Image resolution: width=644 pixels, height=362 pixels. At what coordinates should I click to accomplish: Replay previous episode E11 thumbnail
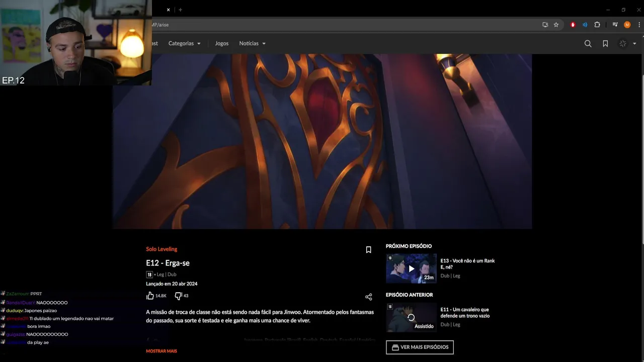(x=411, y=317)
